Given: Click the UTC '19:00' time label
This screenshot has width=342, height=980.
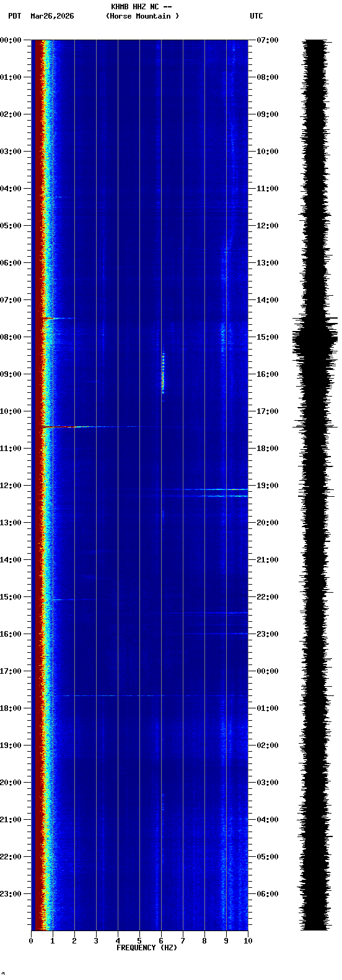Looking at the screenshot, I should [x=268, y=486].
